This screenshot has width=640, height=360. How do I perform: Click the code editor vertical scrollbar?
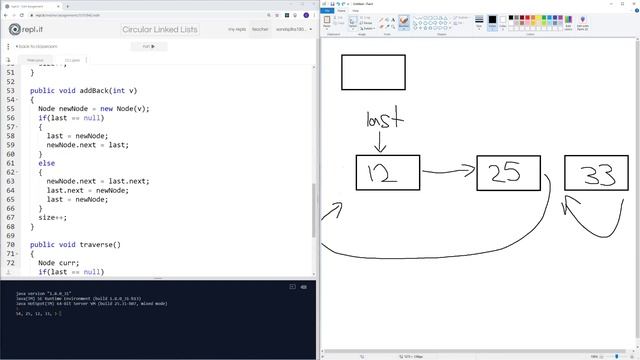point(313,210)
